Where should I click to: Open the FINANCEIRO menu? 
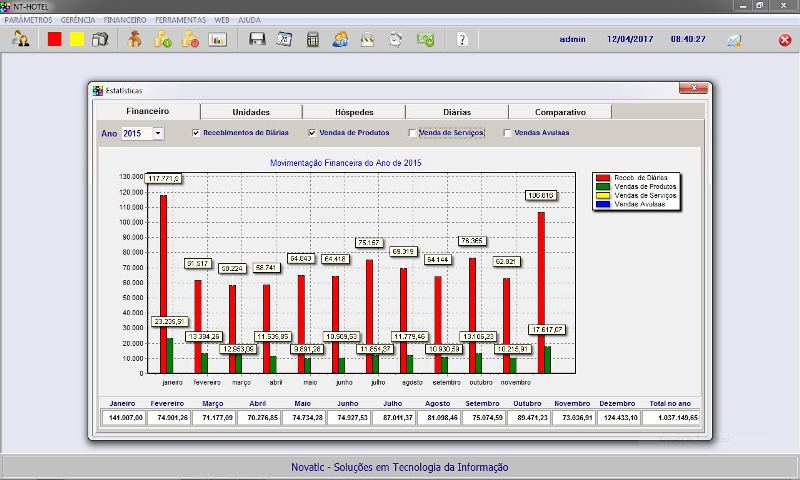tap(124, 20)
